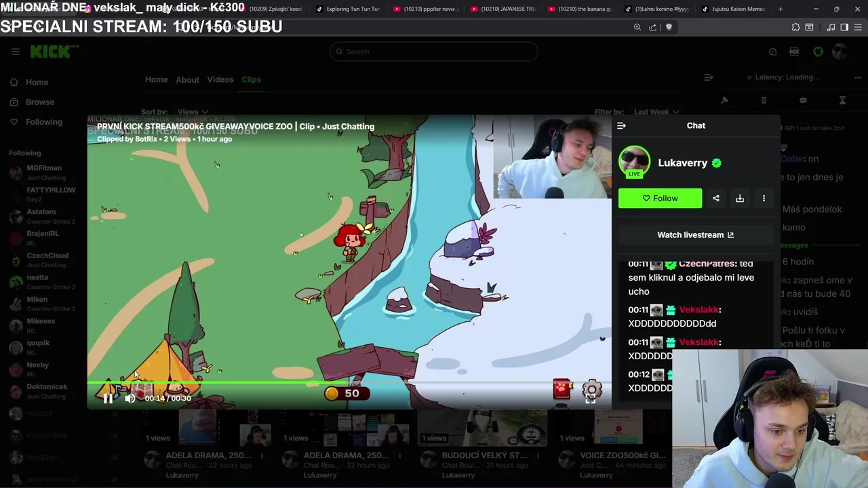Open the browser extensions puzzle icon
Screen dimensions: 868x488
795,27
